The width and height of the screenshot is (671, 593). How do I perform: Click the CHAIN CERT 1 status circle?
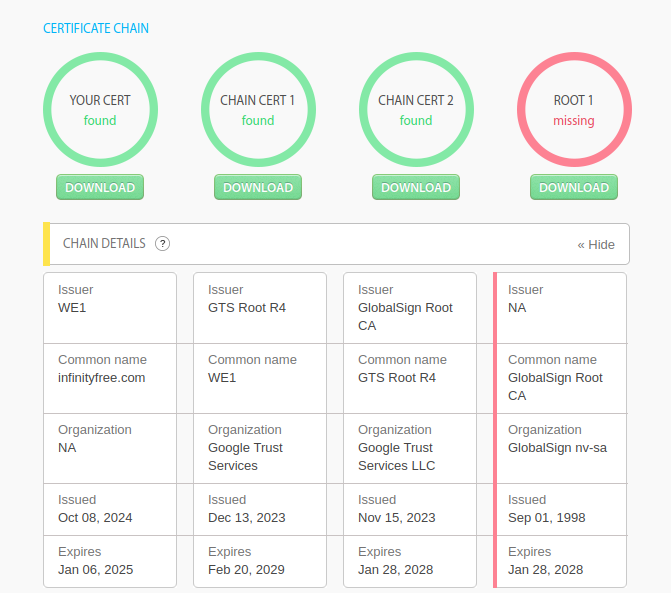258,110
